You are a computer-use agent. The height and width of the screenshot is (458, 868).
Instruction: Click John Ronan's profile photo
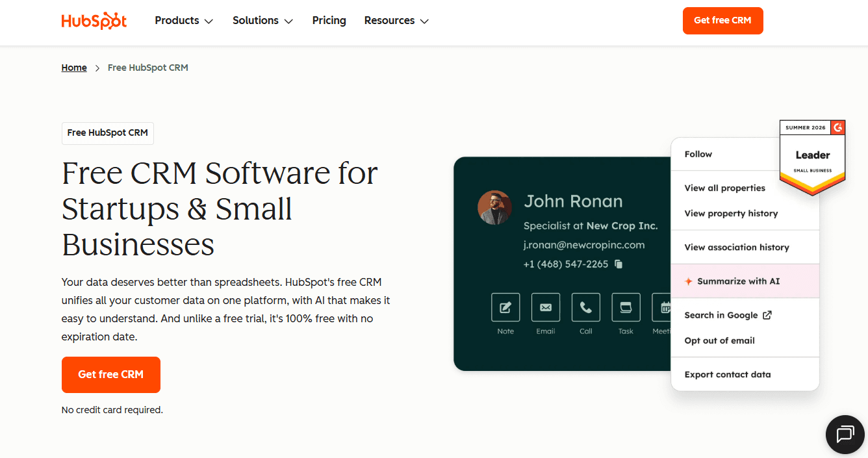[494, 208]
